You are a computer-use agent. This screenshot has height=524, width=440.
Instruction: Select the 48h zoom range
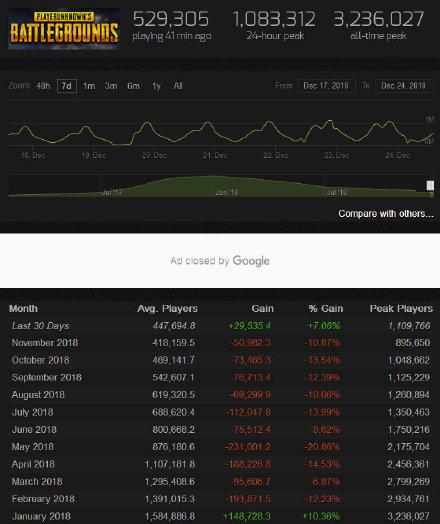tap(43, 86)
